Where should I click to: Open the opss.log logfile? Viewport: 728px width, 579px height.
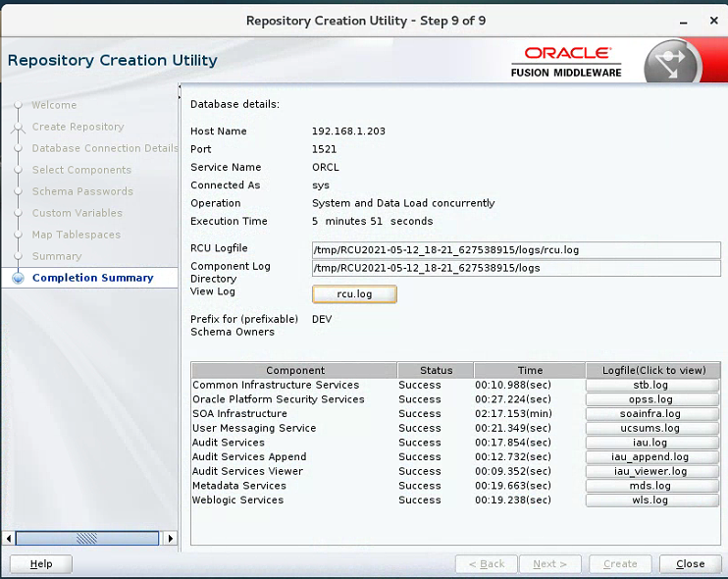coord(651,399)
